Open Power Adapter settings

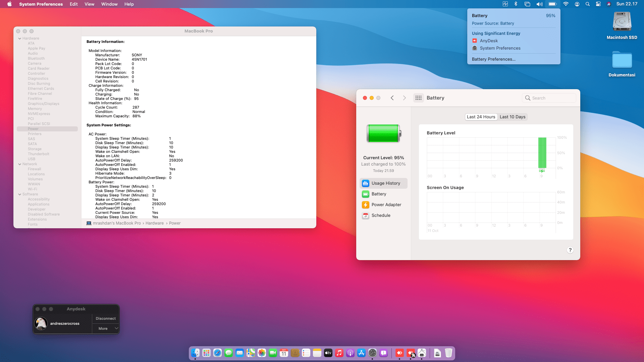pos(386,204)
